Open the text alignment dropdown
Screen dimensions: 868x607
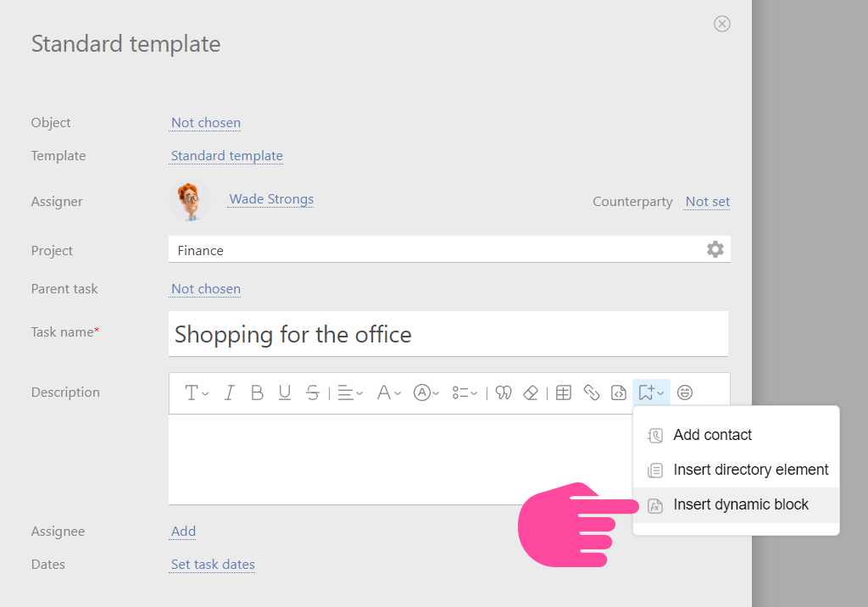(350, 393)
